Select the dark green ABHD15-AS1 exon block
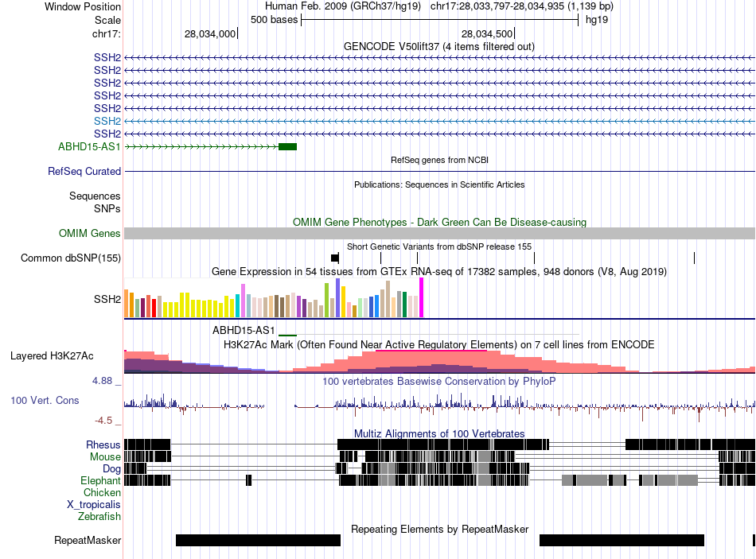Screen dimensions: 756x559 [x=288, y=146]
